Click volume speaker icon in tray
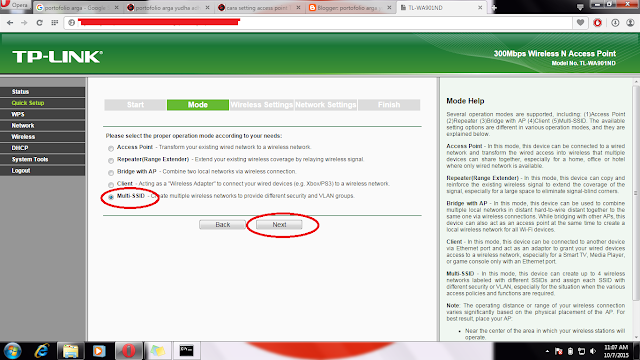 pyautogui.click(x=593, y=351)
